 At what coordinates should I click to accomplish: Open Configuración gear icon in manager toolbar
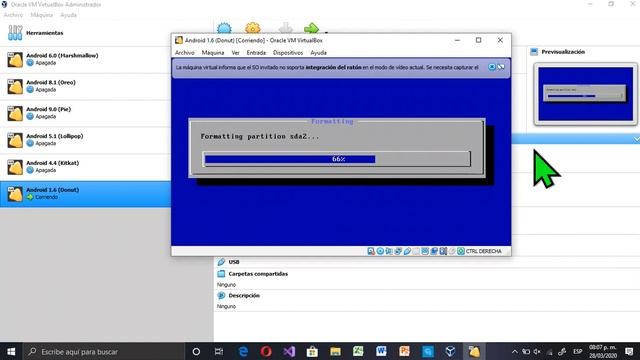pos(253,28)
